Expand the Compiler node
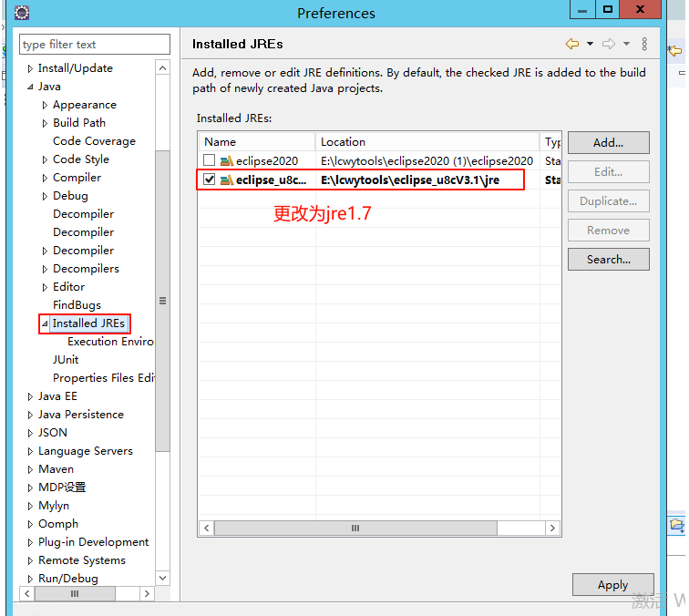Viewport: 689px width, 616px height. coord(45,178)
